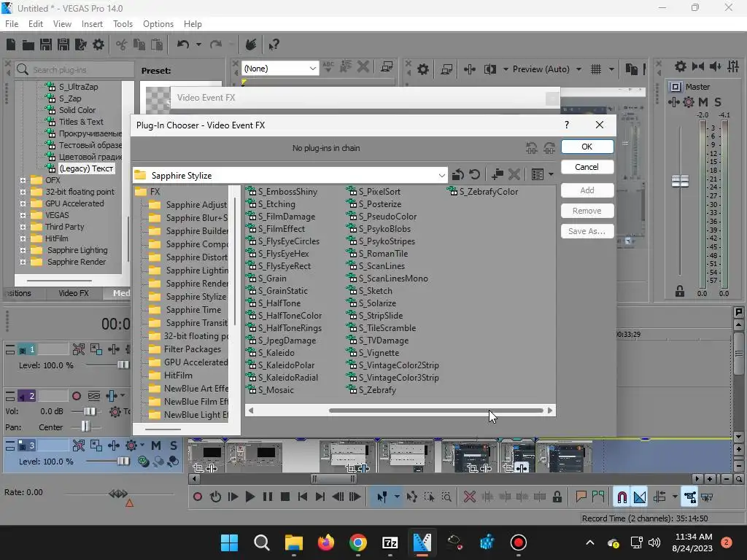Click the Record transport button

198,497
